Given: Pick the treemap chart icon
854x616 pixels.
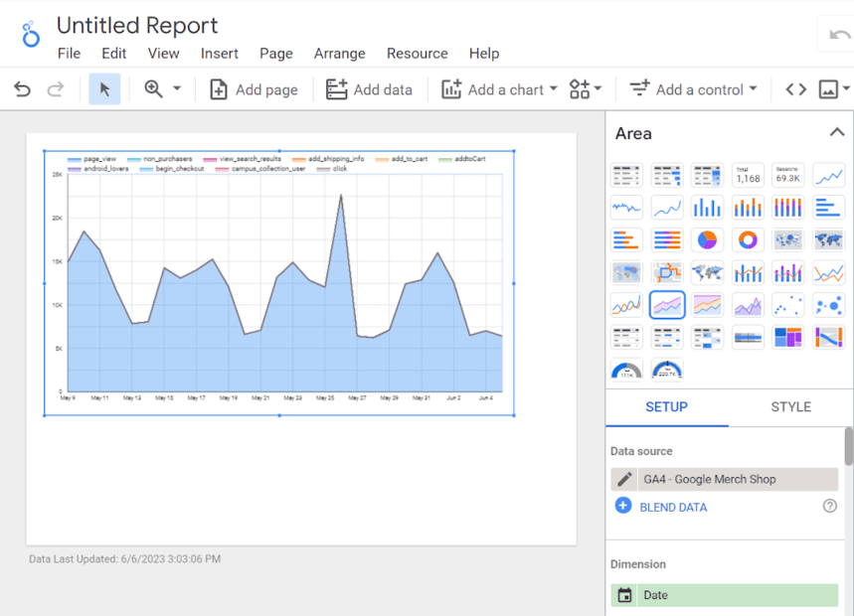Looking at the screenshot, I should [788, 338].
